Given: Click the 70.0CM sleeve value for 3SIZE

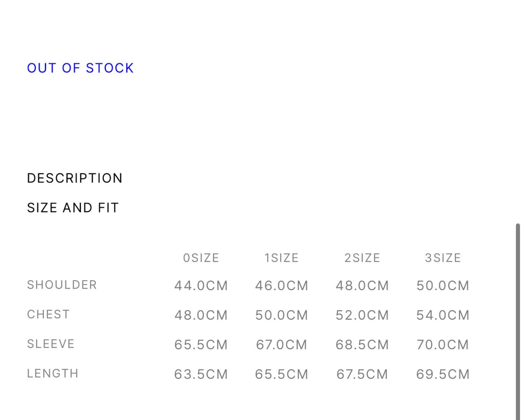Looking at the screenshot, I should (442, 345).
